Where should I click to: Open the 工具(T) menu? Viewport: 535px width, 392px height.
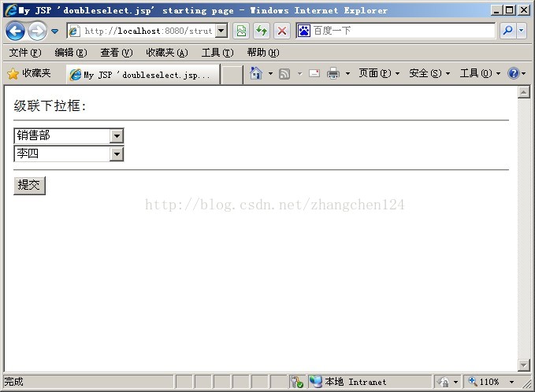click(217, 53)
